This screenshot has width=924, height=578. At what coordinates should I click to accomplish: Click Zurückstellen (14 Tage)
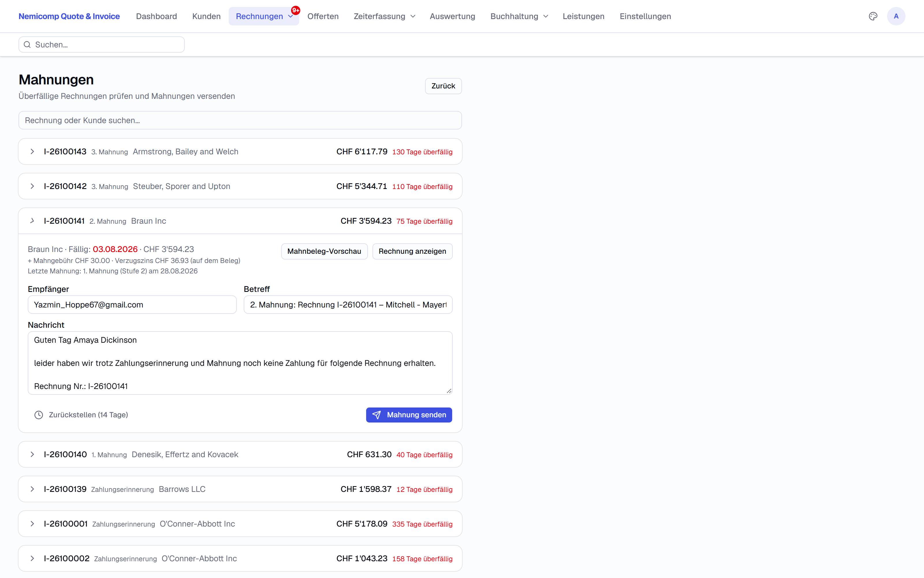tap(81, 415)
